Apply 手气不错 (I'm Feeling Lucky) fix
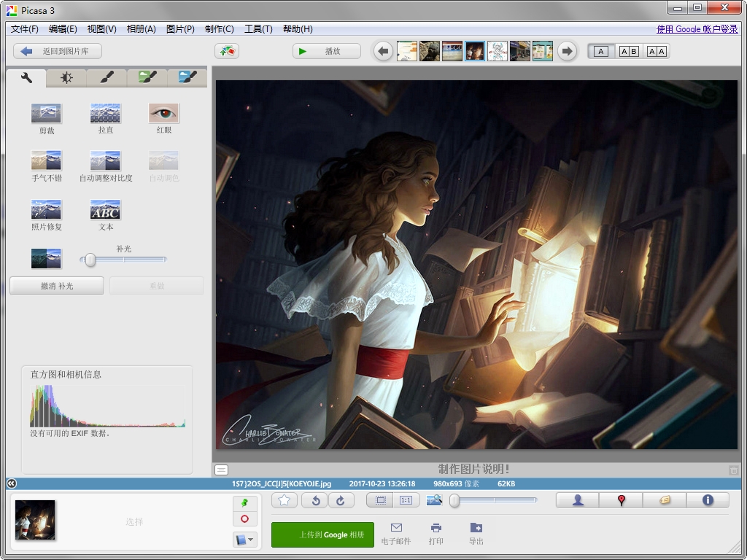Image resolution: width=747 pixels, height=560 pixels. coord(46,160)
